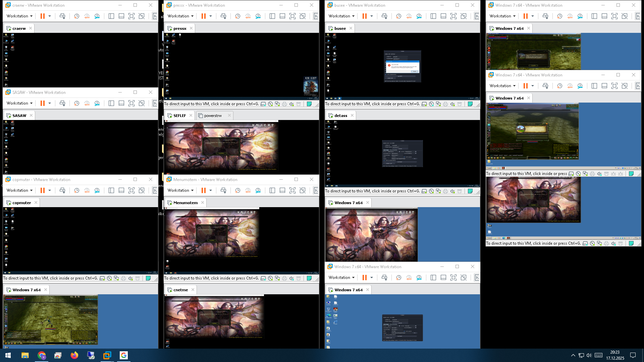Viewport: 644px width, 362px height.
Task: Click the sound card icon in copmuter status bar
Action: click(x=130, y=279)
